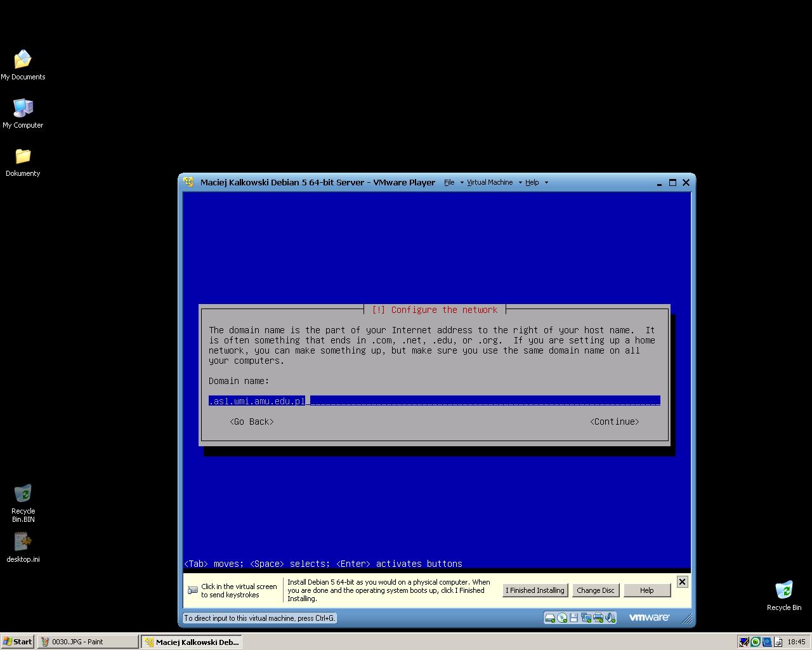Click the Maciej Kalkowski Deb... taskbar item
Image resolution: width=812 pixels, height=650 pixels.
pyautogui.click(x=192, y=642)
